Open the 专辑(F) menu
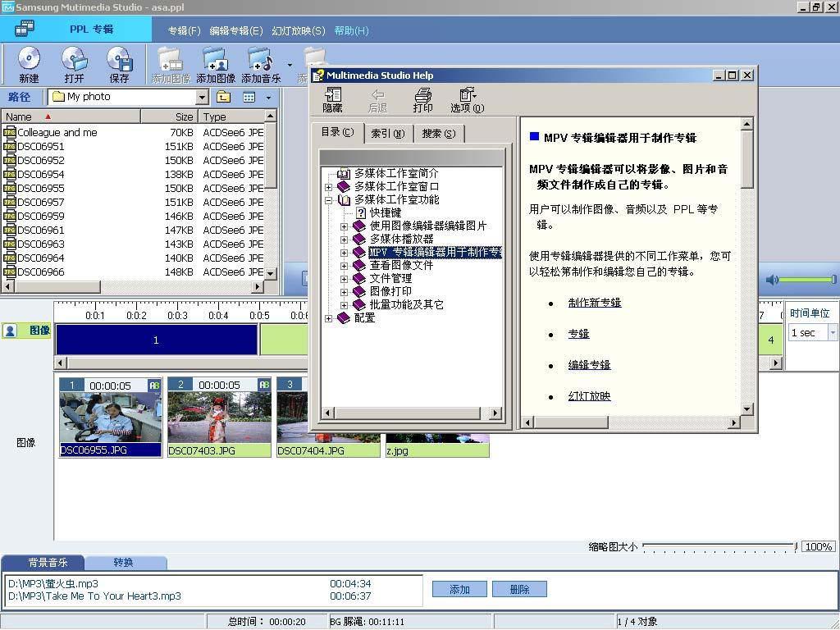This screenshot has width=840, height=630. tap(185, 30)
